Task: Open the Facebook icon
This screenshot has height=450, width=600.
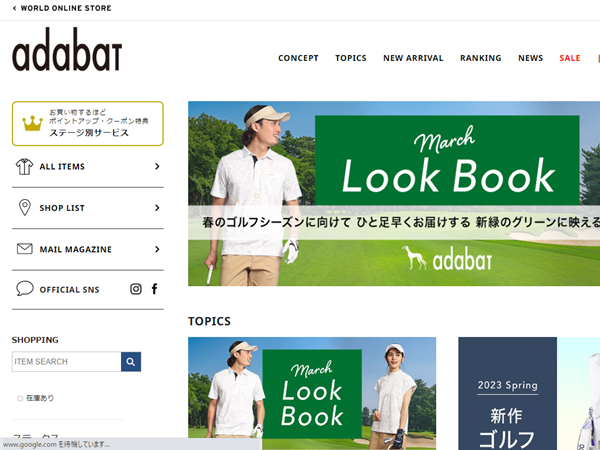Action: click(154, 289)
